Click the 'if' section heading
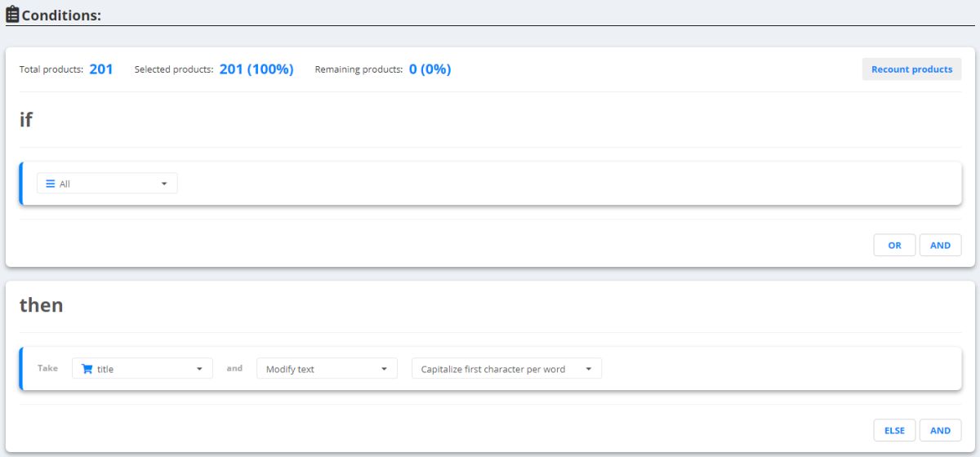This screenshot has height=457, width=980. click(26, 119)
